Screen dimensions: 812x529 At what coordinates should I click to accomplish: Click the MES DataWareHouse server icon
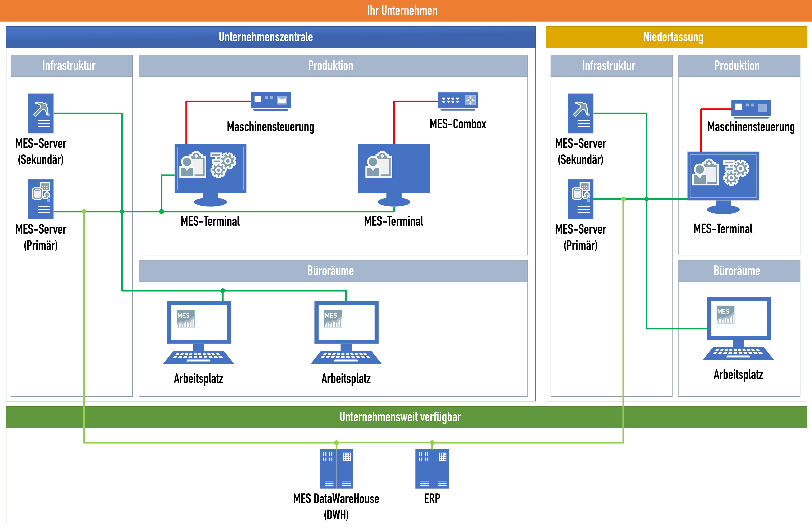pyautogui.click(x=336, y=468)
